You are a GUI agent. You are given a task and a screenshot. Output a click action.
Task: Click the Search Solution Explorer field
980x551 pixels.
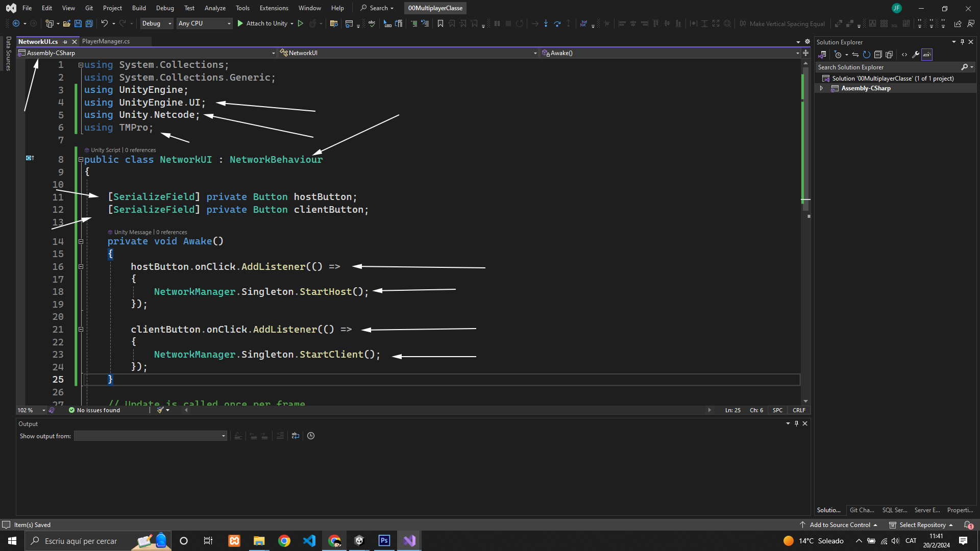tap(888, 67)
